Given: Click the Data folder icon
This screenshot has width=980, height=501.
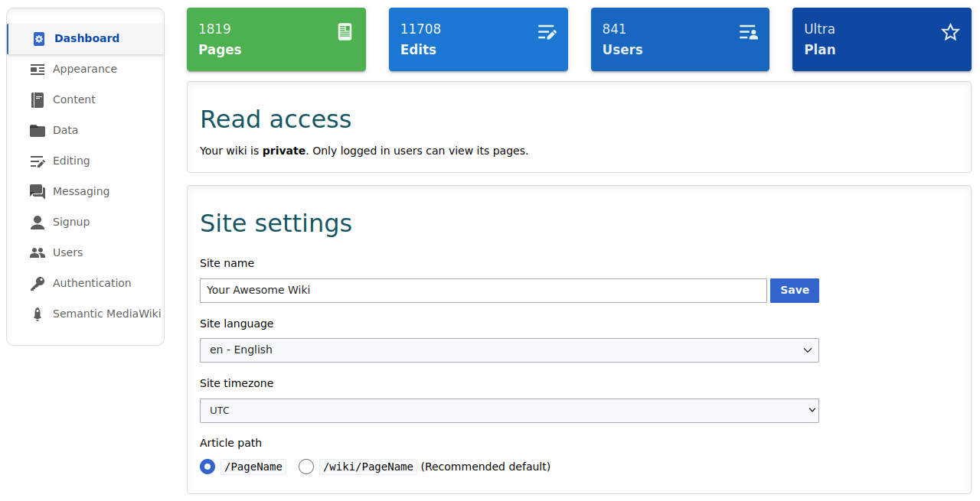Looking at the screenshot, I should tap(37, 130).
